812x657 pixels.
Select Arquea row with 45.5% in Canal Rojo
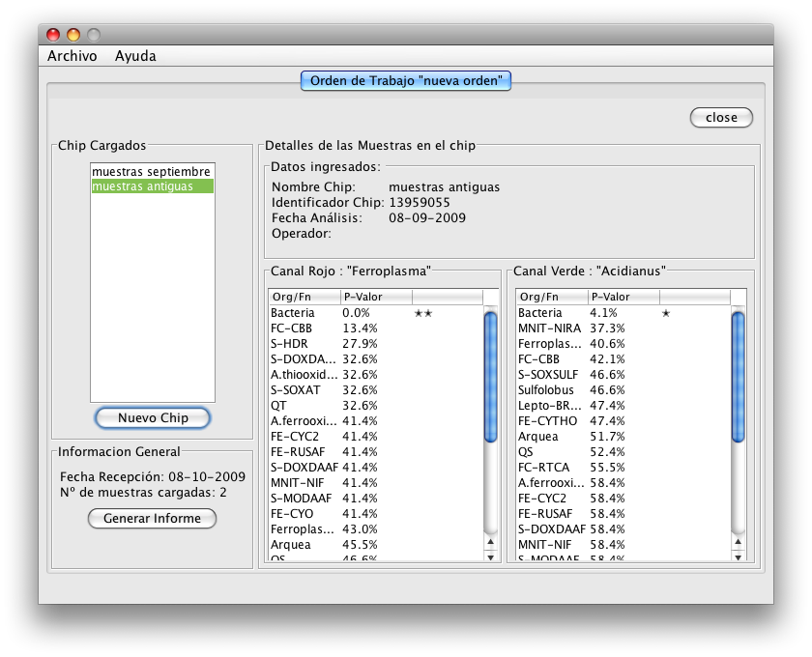coord(376,545)
